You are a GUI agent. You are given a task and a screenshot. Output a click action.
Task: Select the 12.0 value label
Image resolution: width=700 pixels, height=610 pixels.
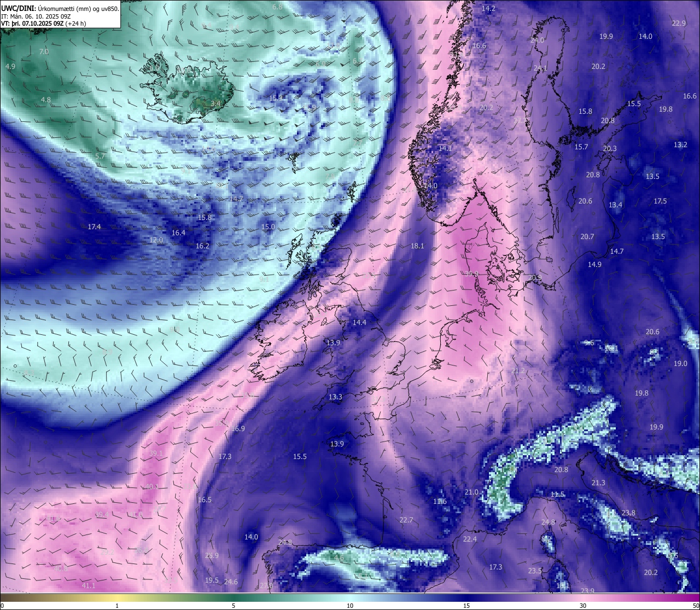(x=156, y=240)
